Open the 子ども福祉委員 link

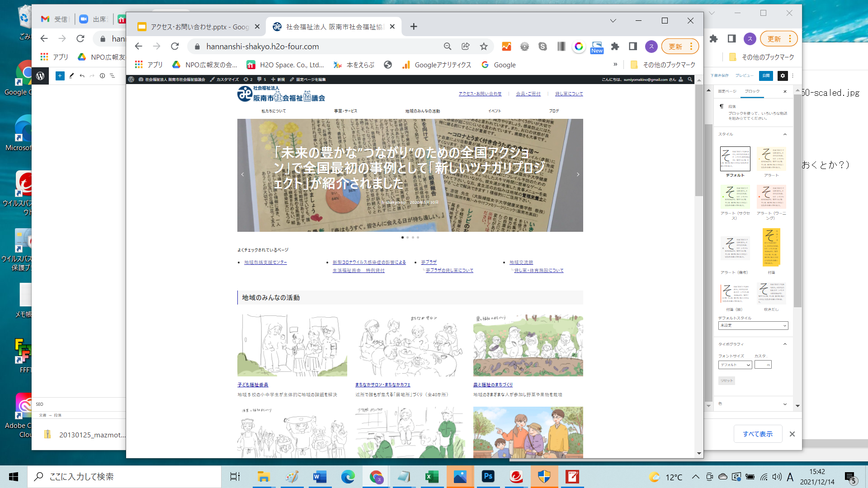coord(253,385)
